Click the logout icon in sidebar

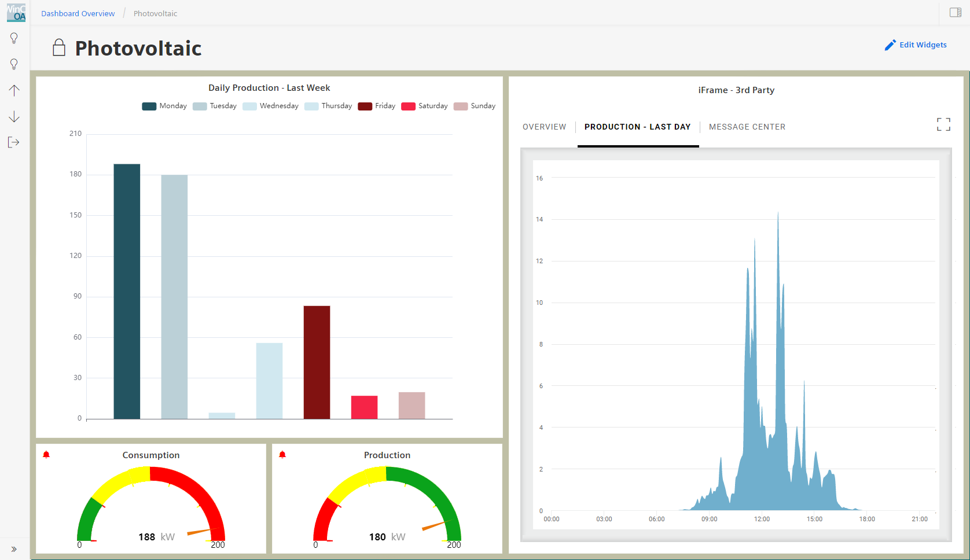14,142
